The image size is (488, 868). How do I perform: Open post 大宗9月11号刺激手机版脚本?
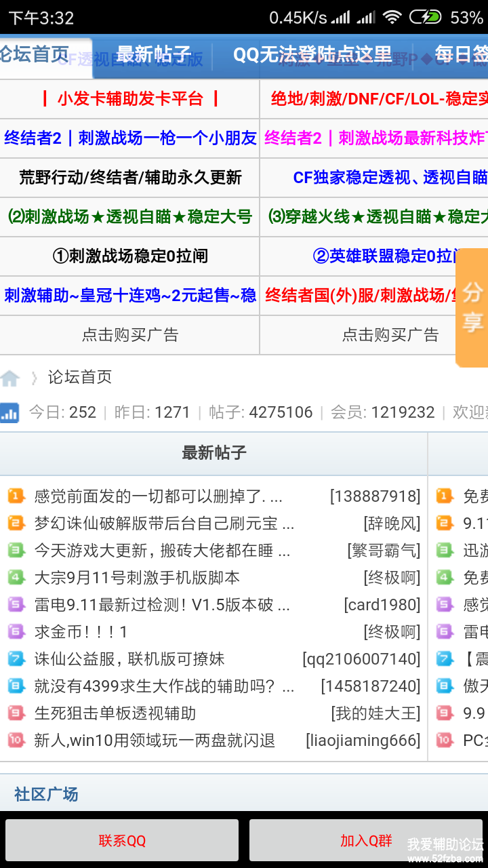click(137, 578)
